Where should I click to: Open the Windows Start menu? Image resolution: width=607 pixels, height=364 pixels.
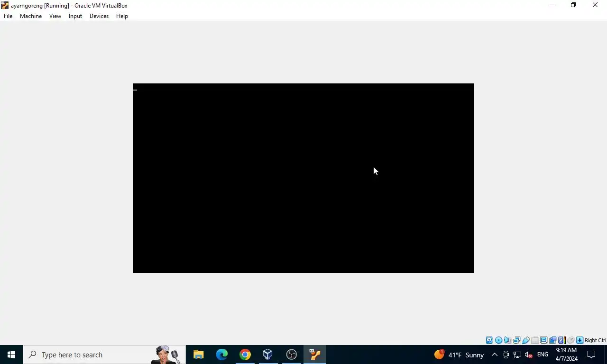coord(11,355)
